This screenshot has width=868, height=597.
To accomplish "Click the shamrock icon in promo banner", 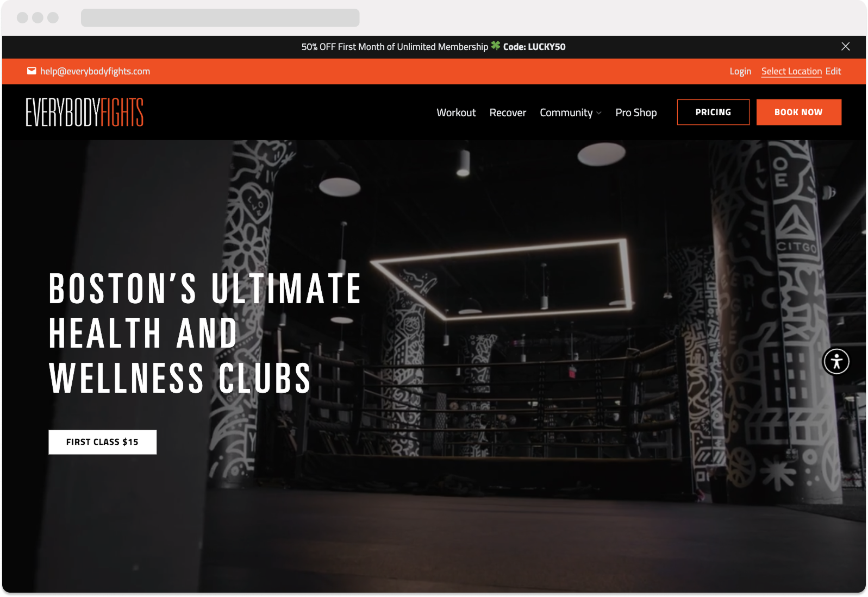I will pyautogui.click(x=495, y=46).
